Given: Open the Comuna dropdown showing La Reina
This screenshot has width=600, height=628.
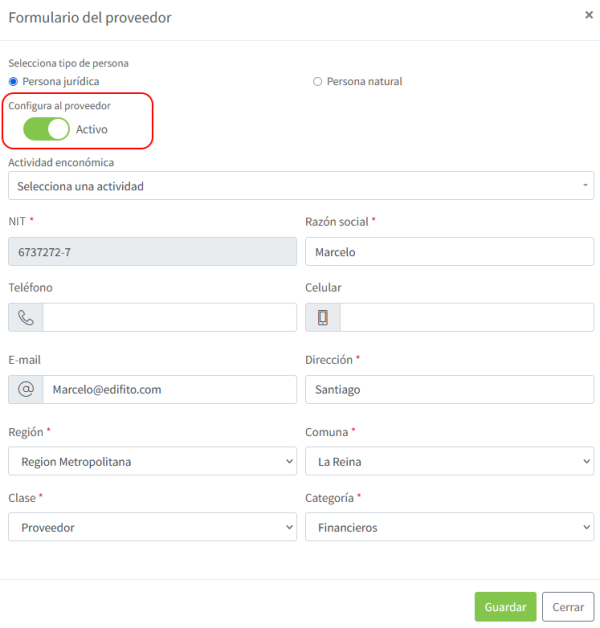Looking at the screenshot, I should click(449, 461).
